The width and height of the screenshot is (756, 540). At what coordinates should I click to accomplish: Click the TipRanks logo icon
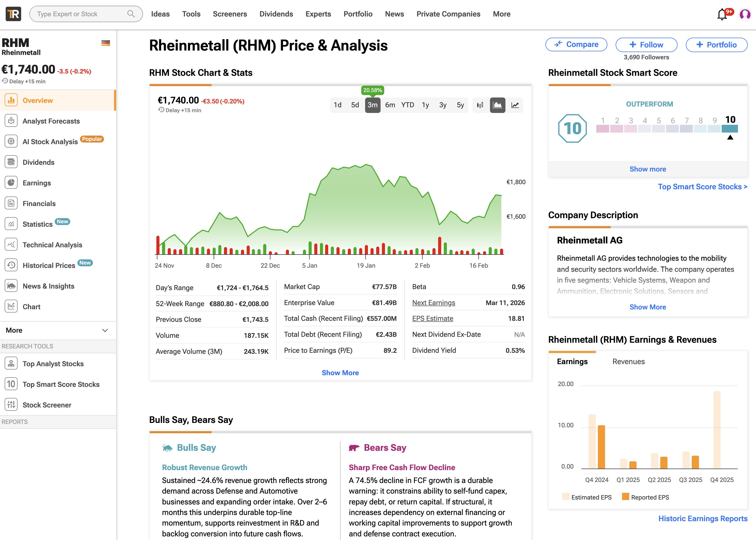tap(13, 14)
